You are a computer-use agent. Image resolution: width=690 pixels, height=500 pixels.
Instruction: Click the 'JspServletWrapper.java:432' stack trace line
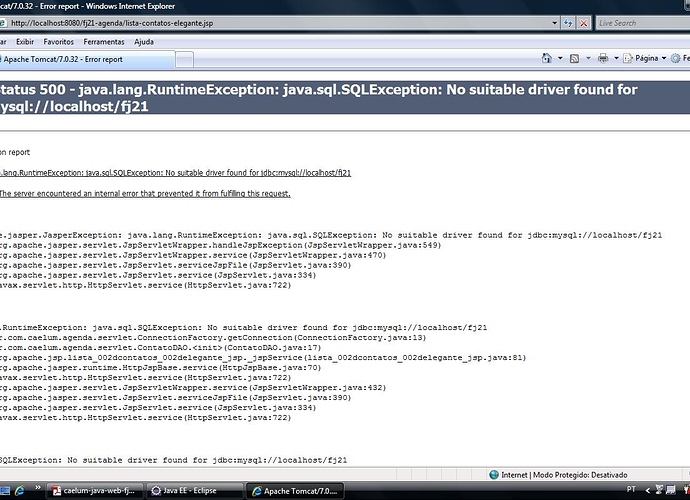click(193, 387)
